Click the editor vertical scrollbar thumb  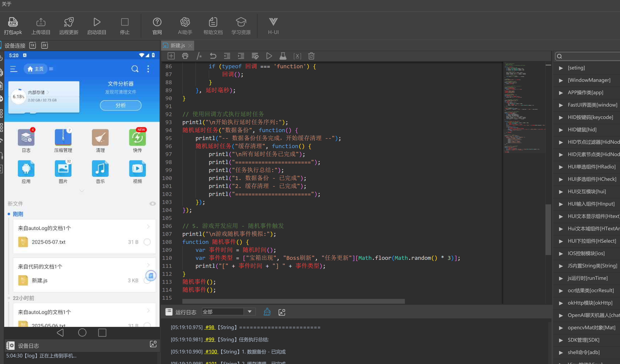coord(548,230)
